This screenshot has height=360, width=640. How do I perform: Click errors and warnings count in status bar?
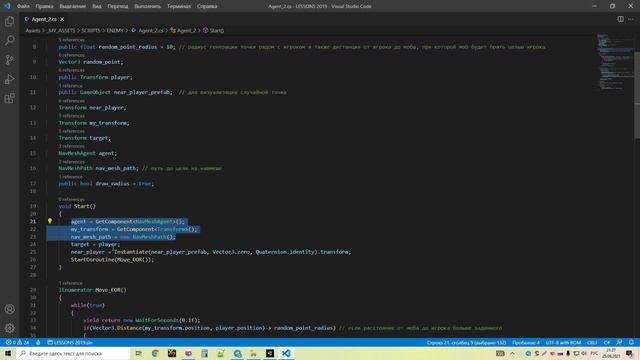18,342
